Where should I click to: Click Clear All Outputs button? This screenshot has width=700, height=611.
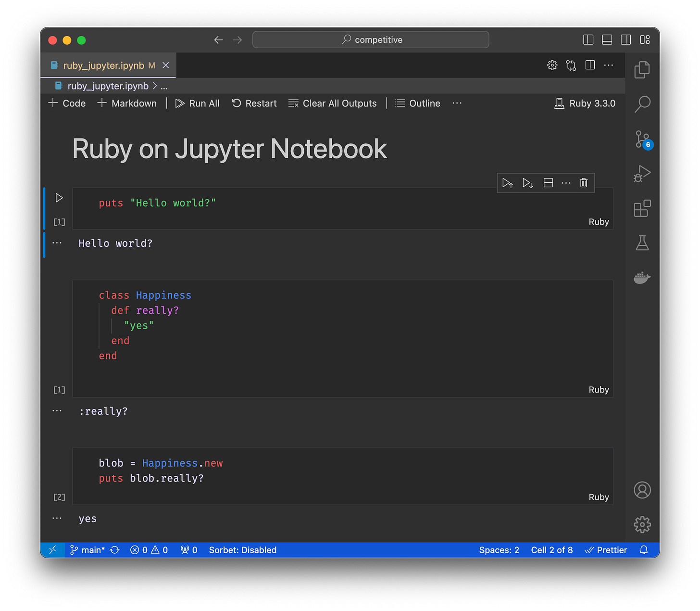pos(333,103)
